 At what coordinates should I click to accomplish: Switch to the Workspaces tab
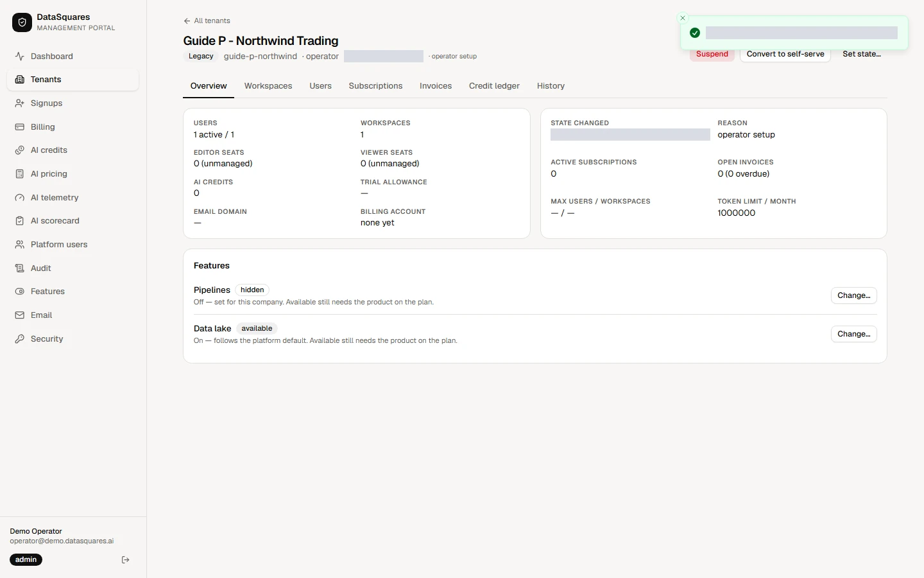[x=268, y=86]
